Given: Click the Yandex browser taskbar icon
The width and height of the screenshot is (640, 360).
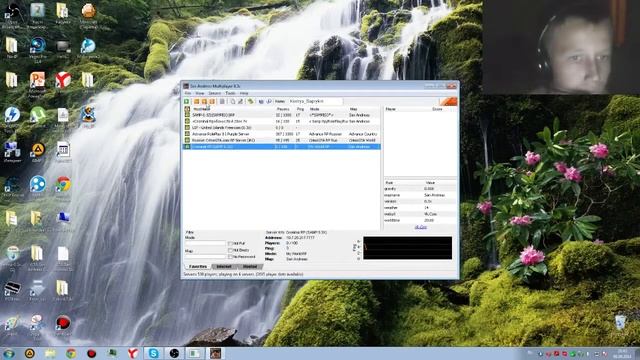Looking at the screenshot, I should [133, 353].
